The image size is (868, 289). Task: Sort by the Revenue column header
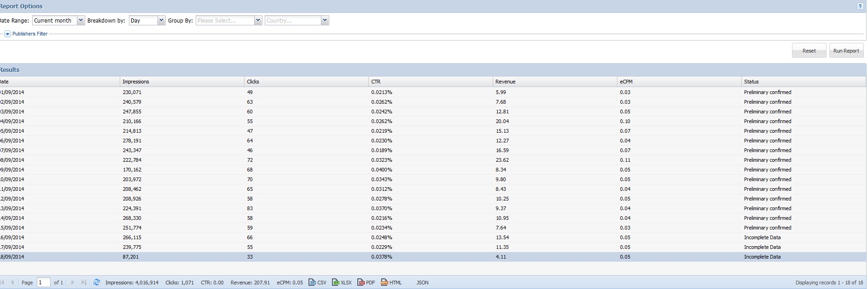(x=505, y=82)
